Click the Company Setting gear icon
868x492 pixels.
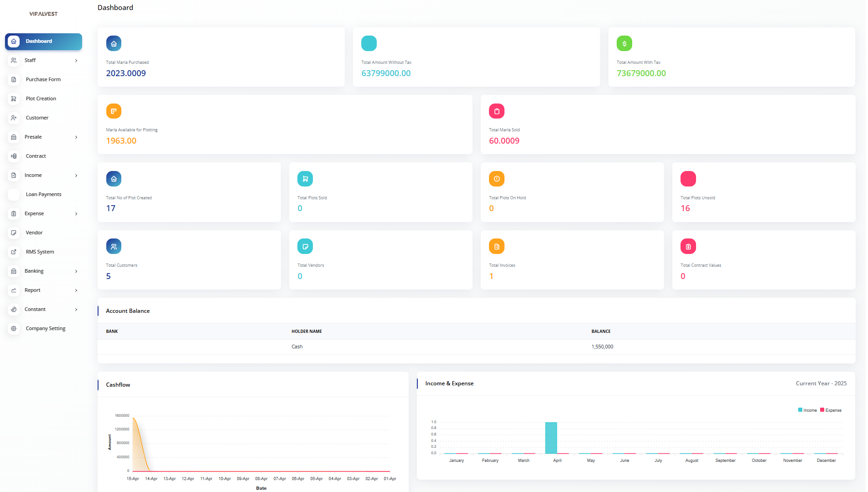[x=14, y=328]
